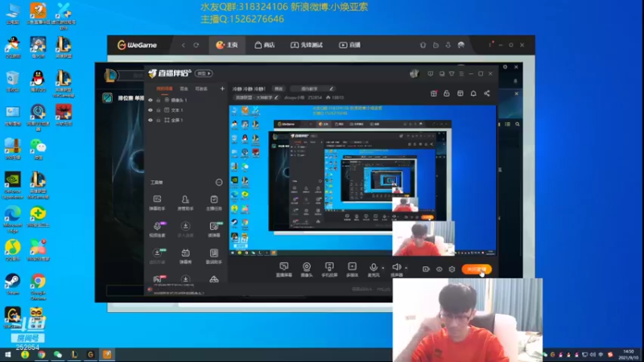The height and width of the screenshot is (362, 644).
Task: Click the share icon in stream header
Action: pos(487,93)
